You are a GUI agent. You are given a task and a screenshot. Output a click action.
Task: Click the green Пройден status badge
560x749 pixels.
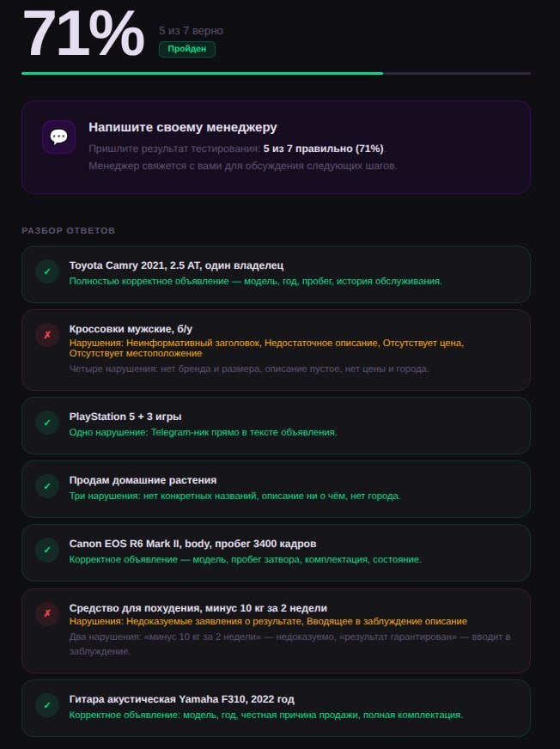pos(187,49)
